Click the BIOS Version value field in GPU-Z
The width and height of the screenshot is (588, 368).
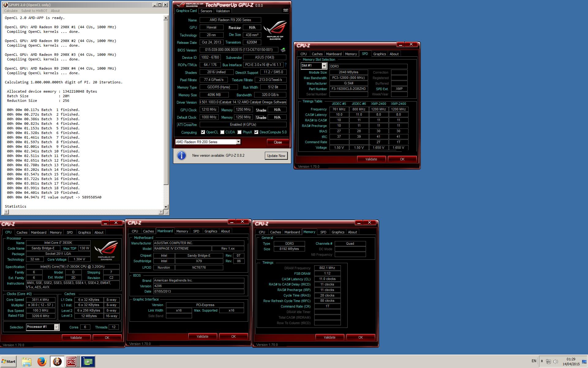(239, 50)
